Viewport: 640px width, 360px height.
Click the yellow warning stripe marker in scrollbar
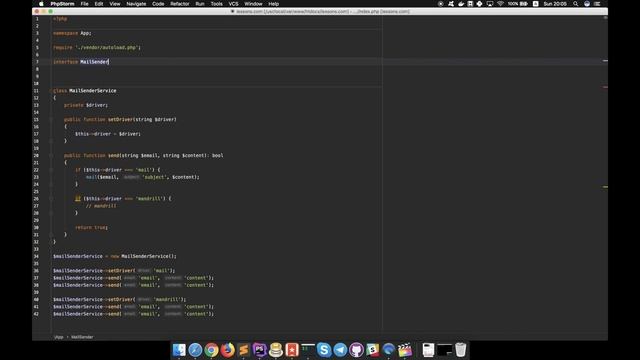click(x=605, y=187)
